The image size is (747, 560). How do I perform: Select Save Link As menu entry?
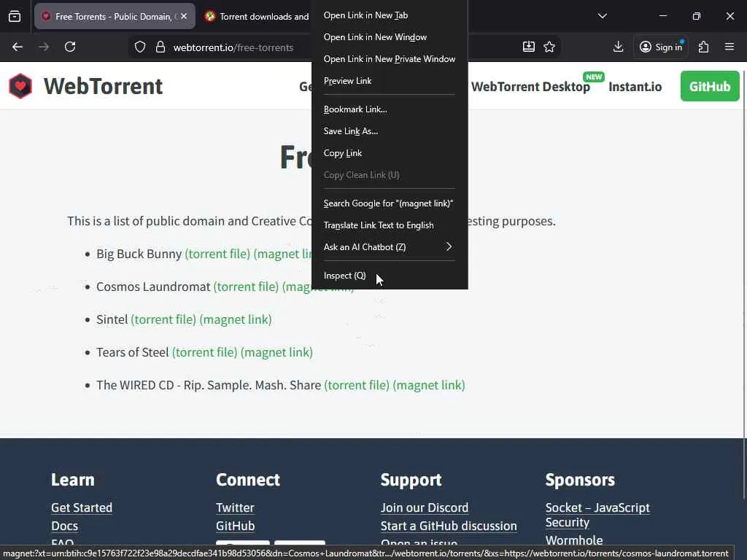click(x=390, y=131)
